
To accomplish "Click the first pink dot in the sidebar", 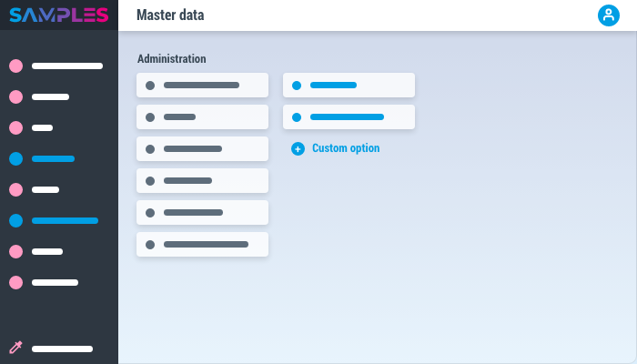I will tap(15, 66).
